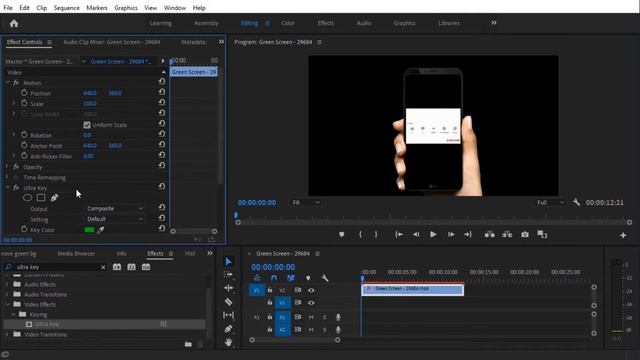Image resolution: width=640 pixels, height=360 pixels.
Task: Play the Program Monitor sequence
Action: [433, 234]
